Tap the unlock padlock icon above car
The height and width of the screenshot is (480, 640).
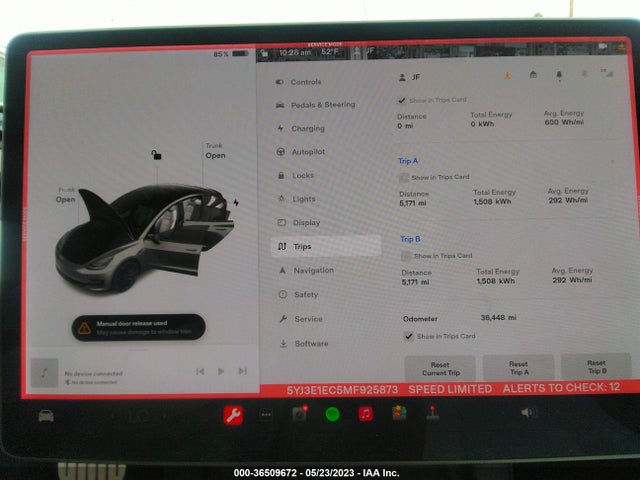(156, 155)
